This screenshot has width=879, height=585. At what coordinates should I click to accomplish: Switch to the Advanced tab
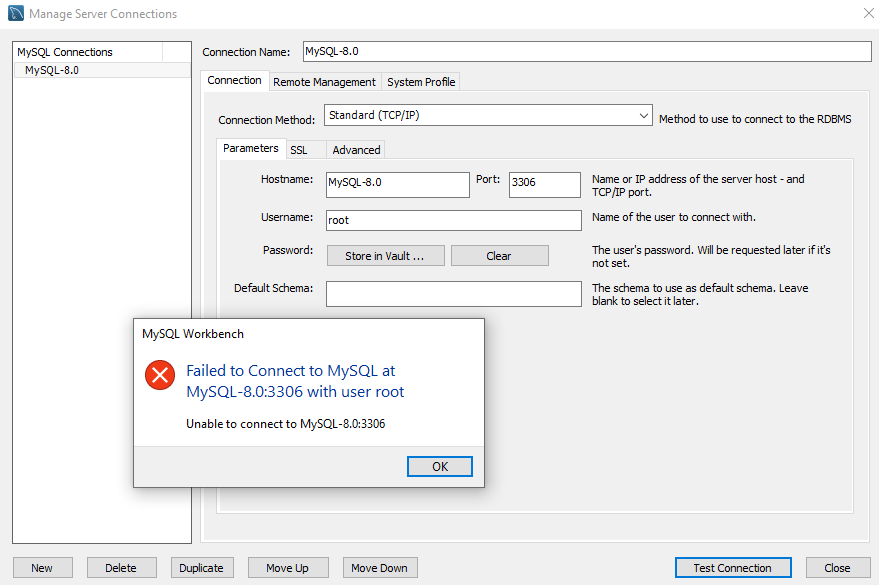[x=356, y=150]
